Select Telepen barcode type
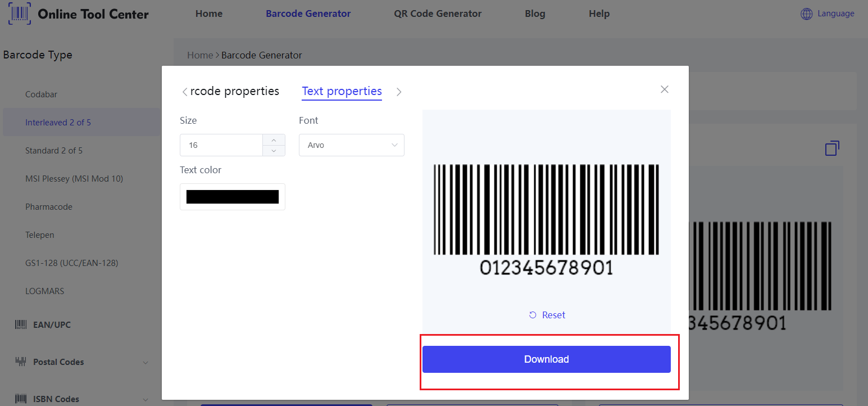The height and width of the screenshot is (406, 868). point(40,235)
